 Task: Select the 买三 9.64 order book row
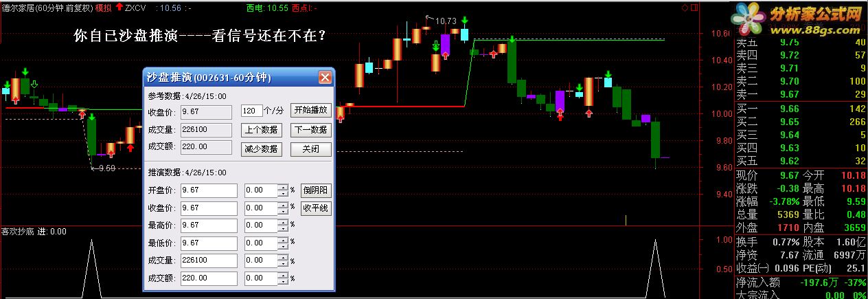coord(801,135)
